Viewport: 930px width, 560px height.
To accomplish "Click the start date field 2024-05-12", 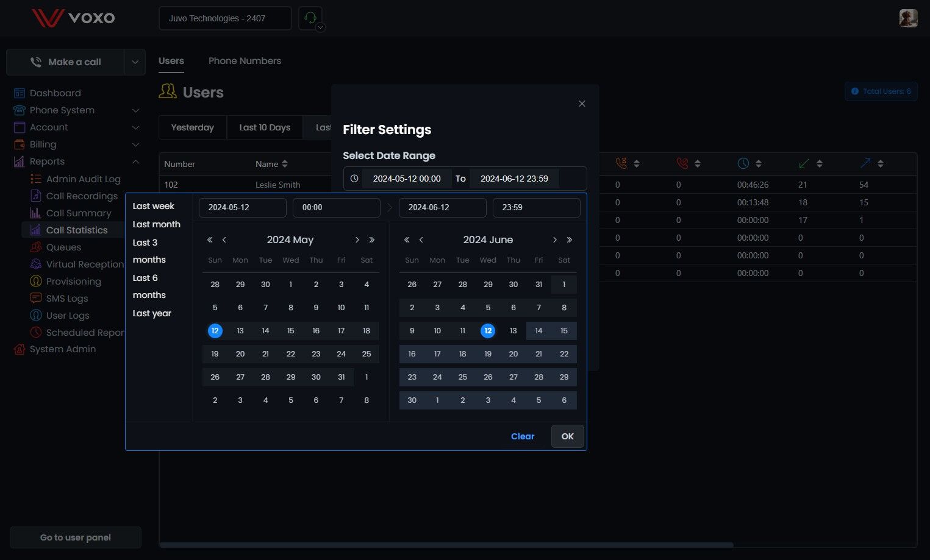I will coord(243,207).
